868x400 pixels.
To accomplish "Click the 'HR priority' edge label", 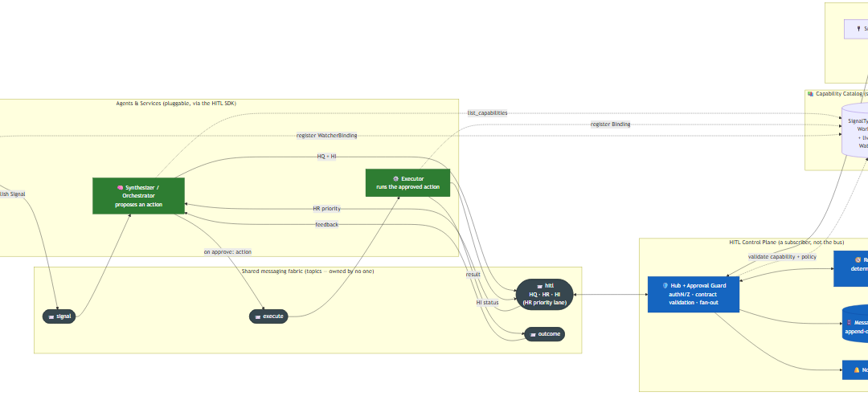I will 326,209.
